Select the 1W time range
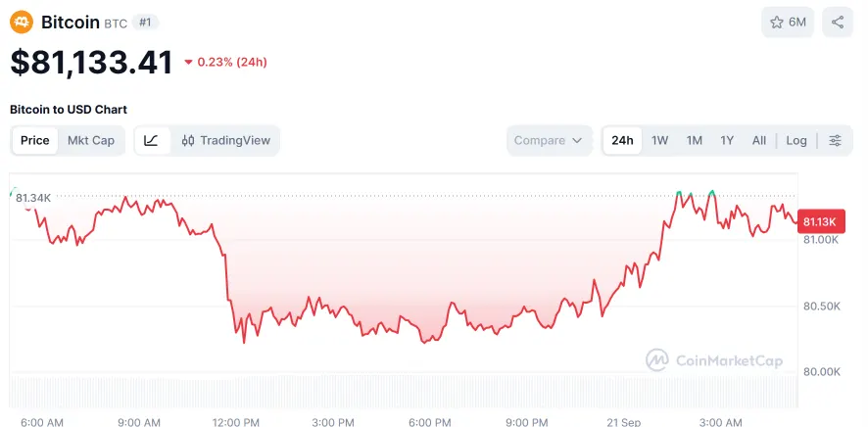Screen dimensions: 868x427 pyautogui.click(x=660, y=140)
